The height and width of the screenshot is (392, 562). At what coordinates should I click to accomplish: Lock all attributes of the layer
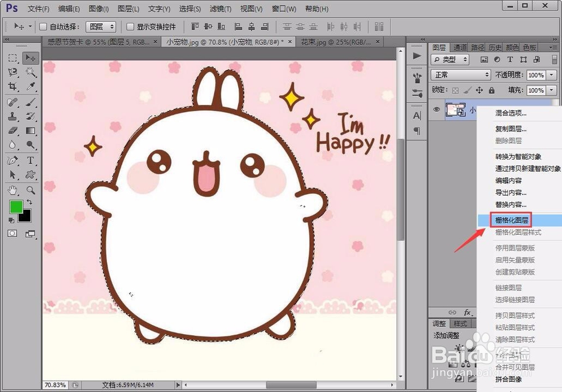[492, 90]
